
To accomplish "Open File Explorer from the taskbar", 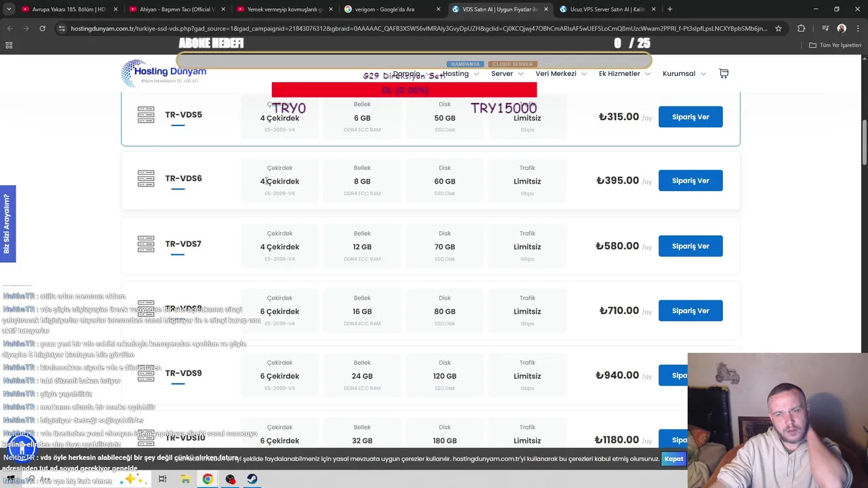I will tap(185, 479).
